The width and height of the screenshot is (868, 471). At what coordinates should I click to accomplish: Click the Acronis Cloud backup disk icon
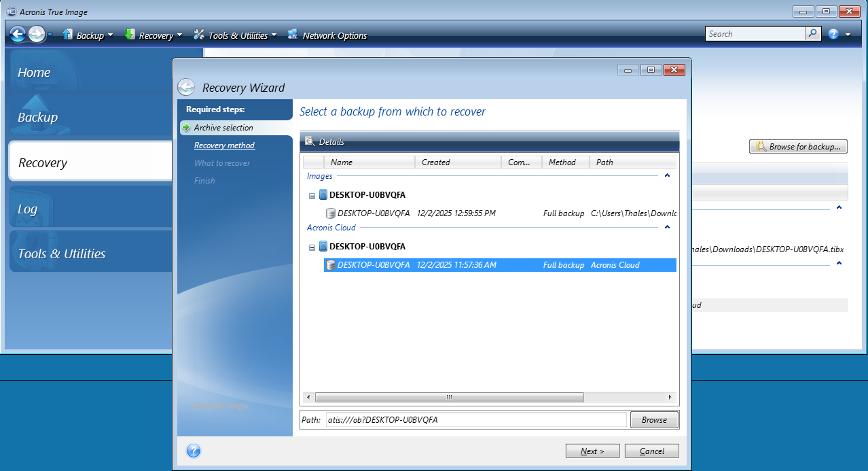[331, 265]
